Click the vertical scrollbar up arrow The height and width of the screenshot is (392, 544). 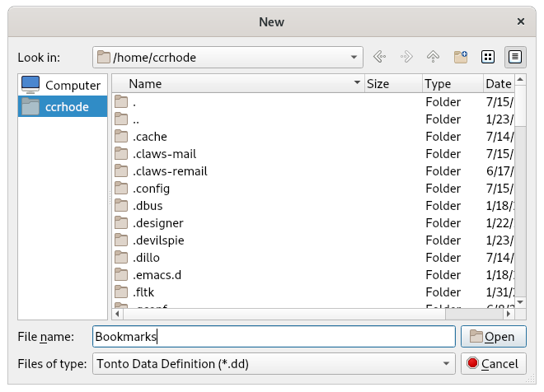coord(520,80)
